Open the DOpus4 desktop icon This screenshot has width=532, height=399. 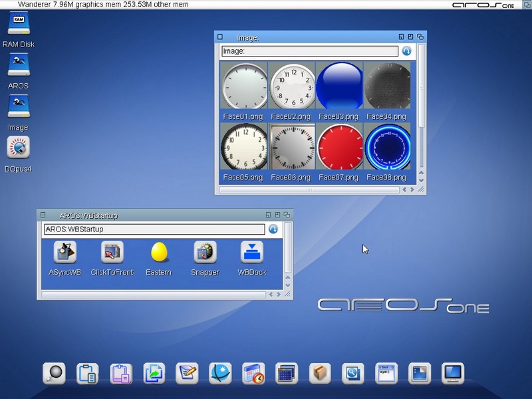(x=18, y=148)
